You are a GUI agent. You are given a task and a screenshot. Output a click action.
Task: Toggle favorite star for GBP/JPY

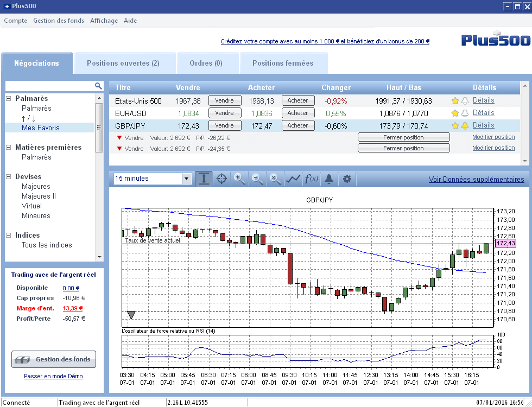click(455, 126)
